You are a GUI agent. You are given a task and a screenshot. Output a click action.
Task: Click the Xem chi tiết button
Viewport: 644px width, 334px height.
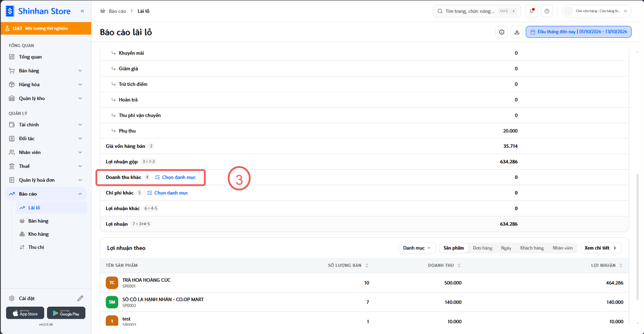point(601,248)
